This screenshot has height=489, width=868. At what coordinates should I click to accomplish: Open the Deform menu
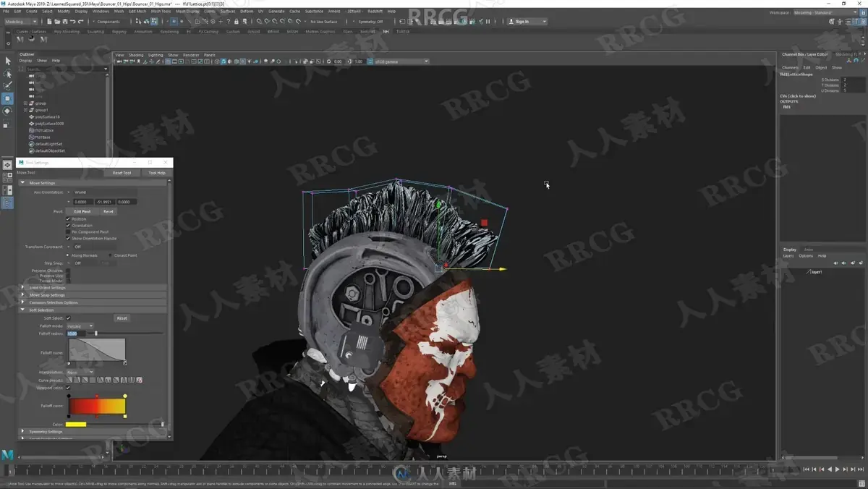[247, 12]
